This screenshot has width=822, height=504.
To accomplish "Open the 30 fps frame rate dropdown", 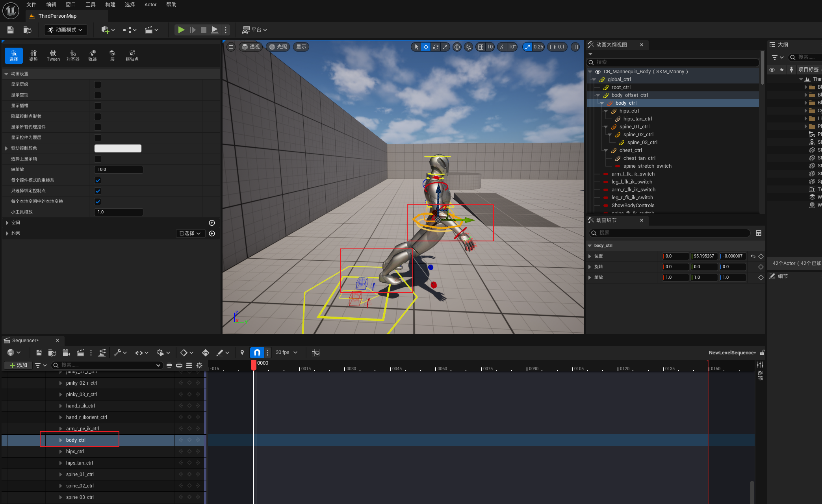I will coord(286,352).
